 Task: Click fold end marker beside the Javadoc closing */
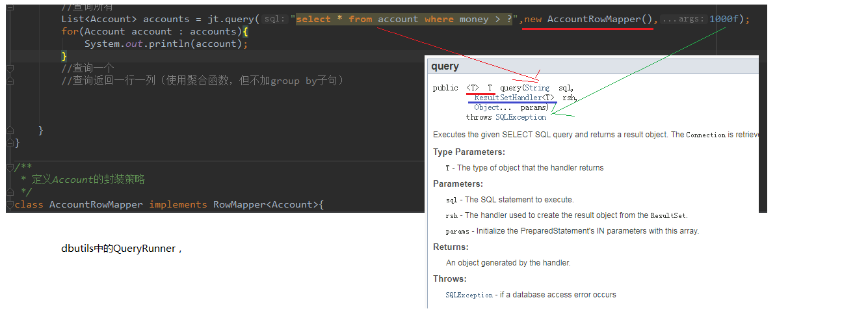[x=10, y=191]
